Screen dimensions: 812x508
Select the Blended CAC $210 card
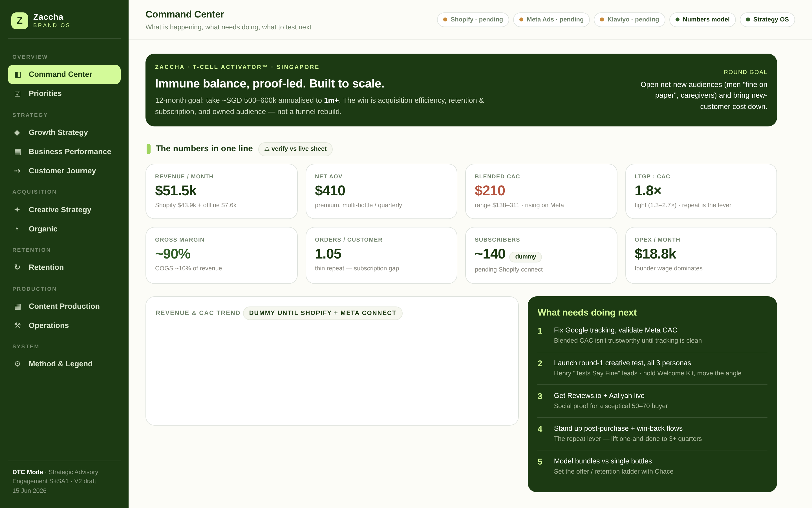[541, 191]
